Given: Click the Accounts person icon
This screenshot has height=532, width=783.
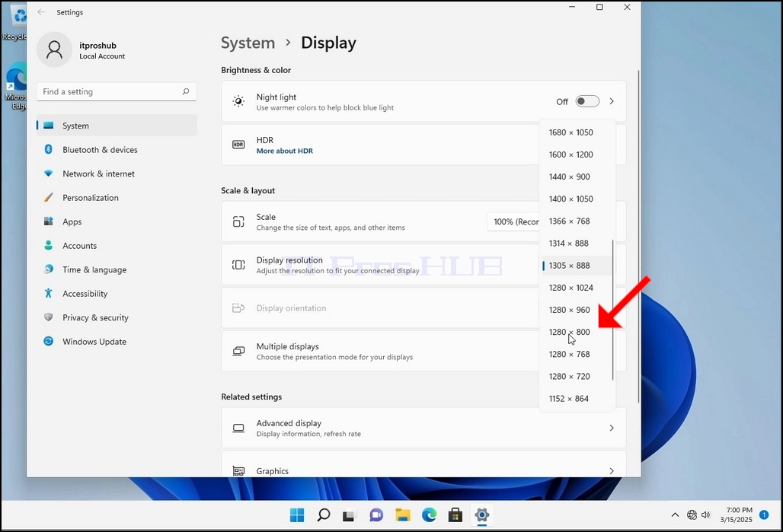Looking at the screenshot, I should point(49,245).
